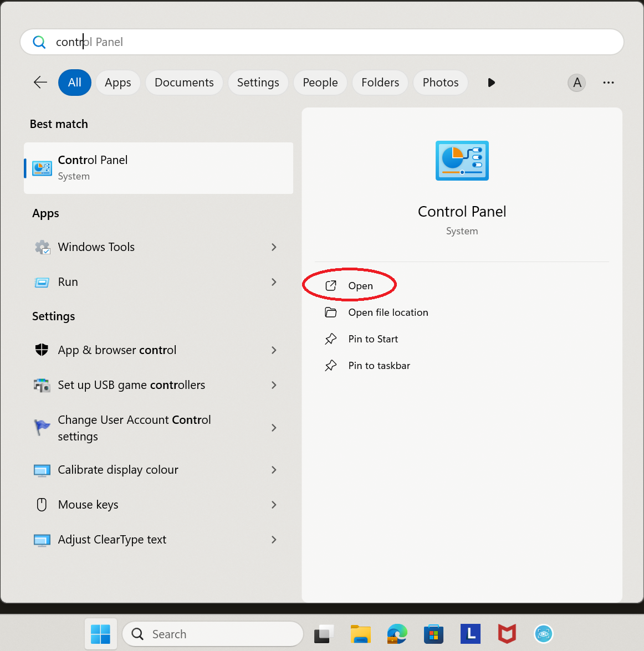Image resolution: width=644 pixels, height=651 pixels.
Task: Click Open to launch Control Panel
Action: coord(360,286)
